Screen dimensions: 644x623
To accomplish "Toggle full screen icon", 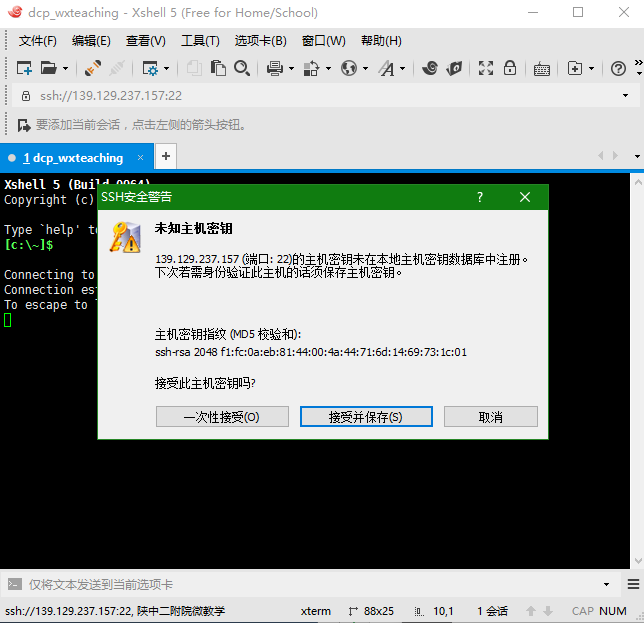I will (486, 68).
